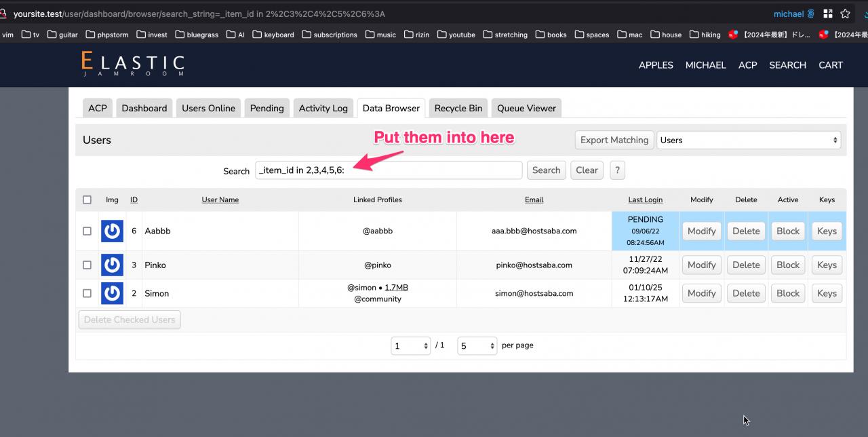868x437 pixels.
Task: Check the box for user Pinko
Action: click(x=87, y=265)
